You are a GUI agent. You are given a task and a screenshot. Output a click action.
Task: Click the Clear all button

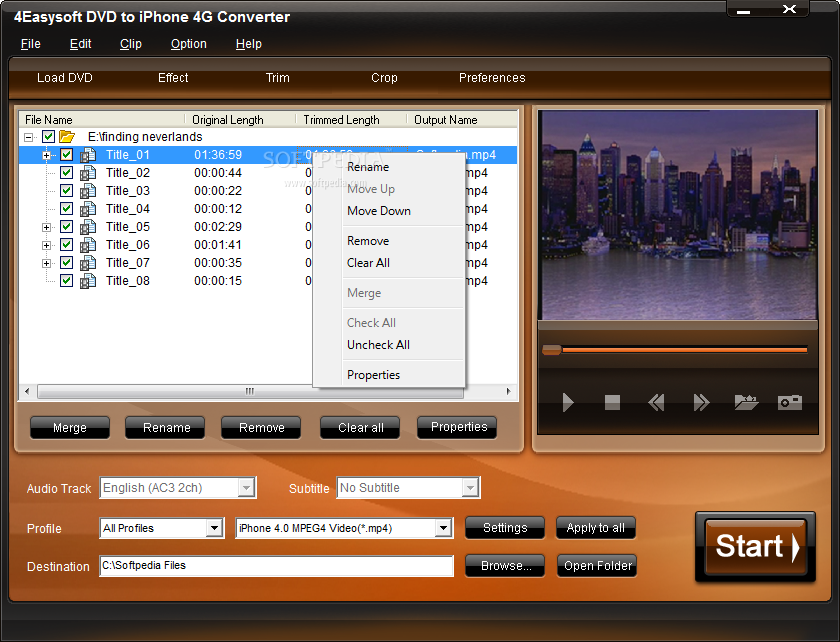point(361,428)
